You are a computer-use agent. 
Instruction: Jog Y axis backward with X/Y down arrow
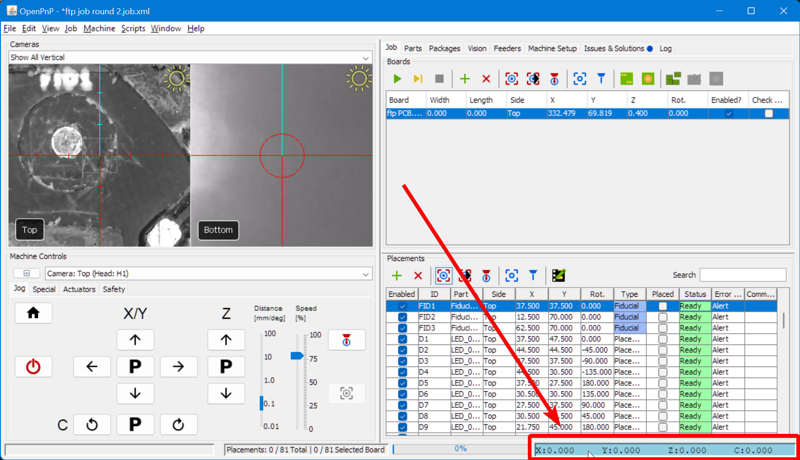pos(135,394)
